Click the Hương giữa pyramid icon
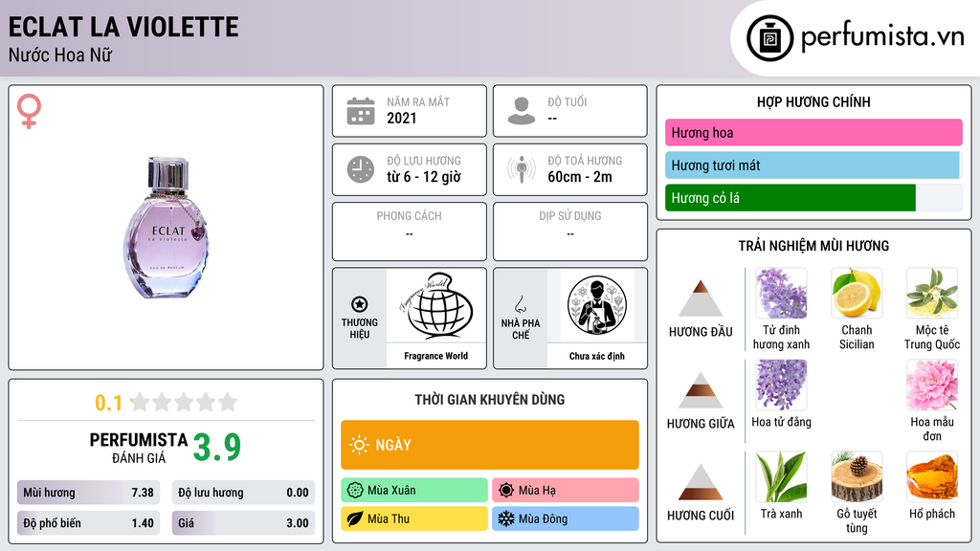 tap(701, 390)
